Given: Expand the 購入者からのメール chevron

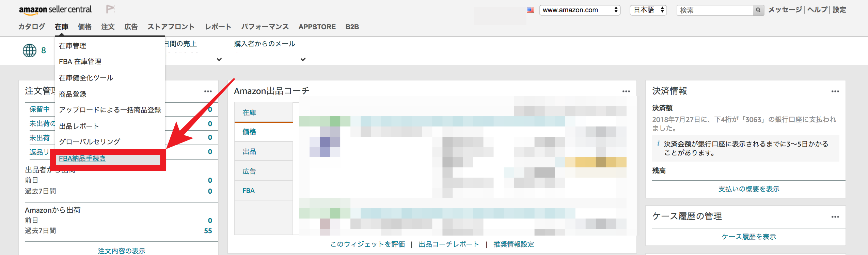Looking at the screenshot, I should pyautogui.click(x=303, y=59).
